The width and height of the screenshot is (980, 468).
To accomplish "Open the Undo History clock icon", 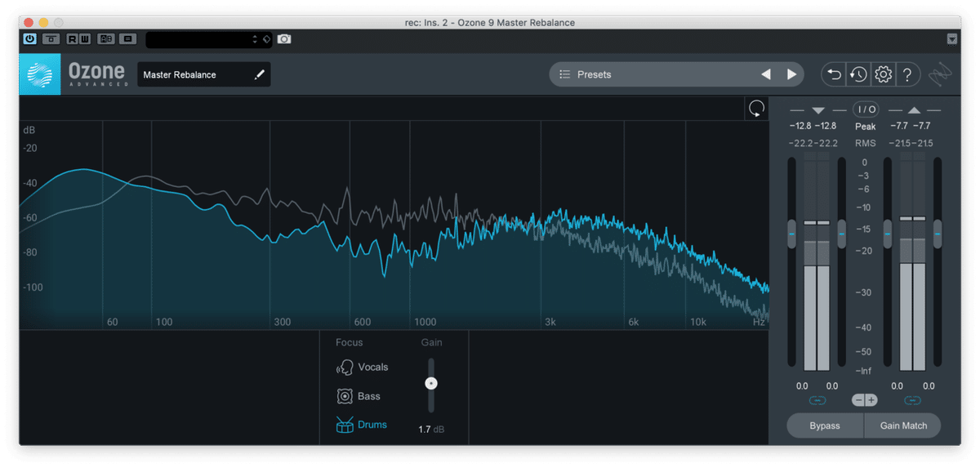I will [x=858, y=74].
